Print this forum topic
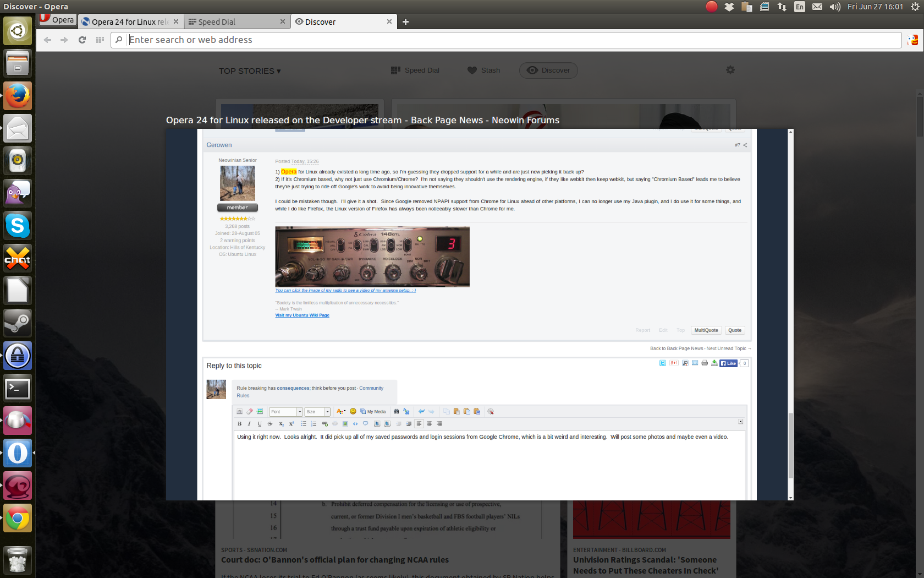The image size is (924, 578). 705,363
